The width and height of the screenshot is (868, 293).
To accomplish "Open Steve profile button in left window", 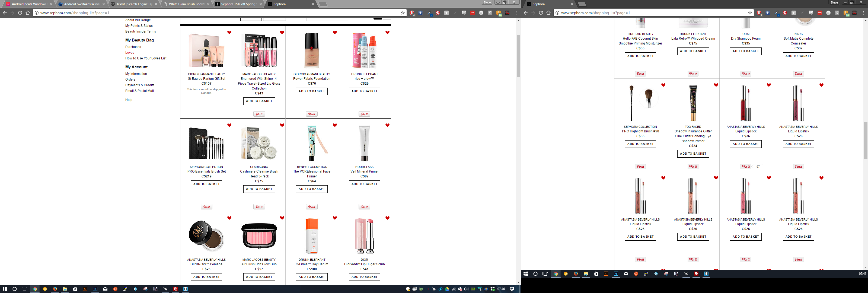I will [487, 2].
